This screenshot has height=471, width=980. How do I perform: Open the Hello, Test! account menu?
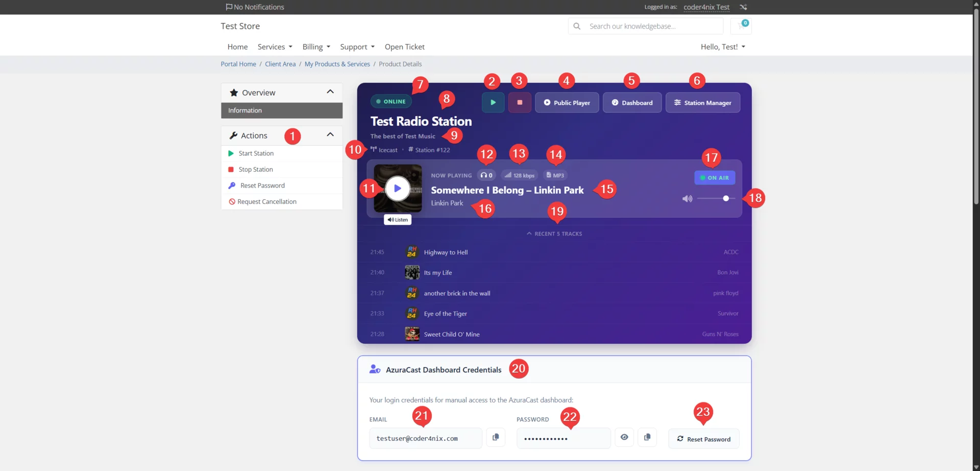point(722,46)
